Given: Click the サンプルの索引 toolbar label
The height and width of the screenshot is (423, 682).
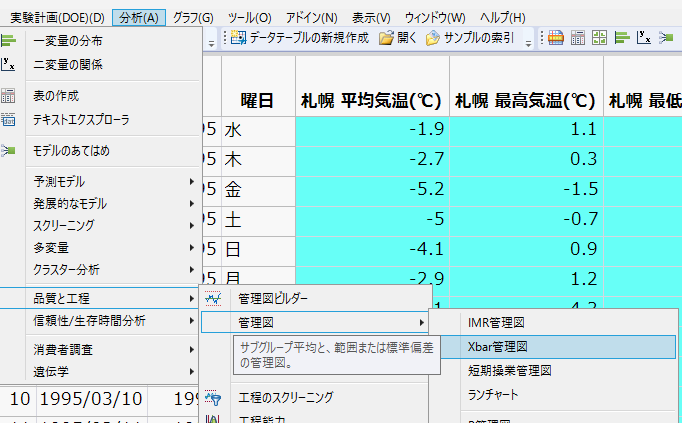Looking at the screenshot, I should [479, 38].
